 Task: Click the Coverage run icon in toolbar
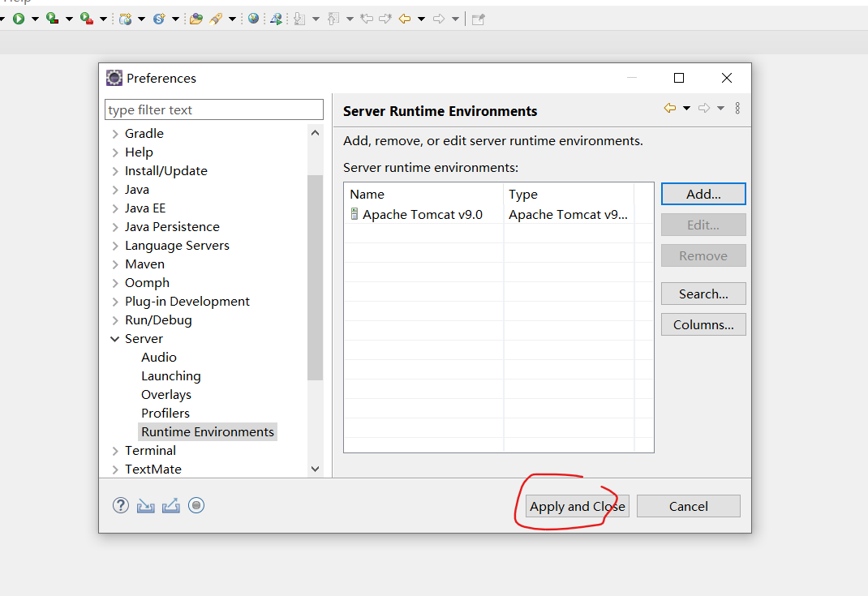coord(53,19)
